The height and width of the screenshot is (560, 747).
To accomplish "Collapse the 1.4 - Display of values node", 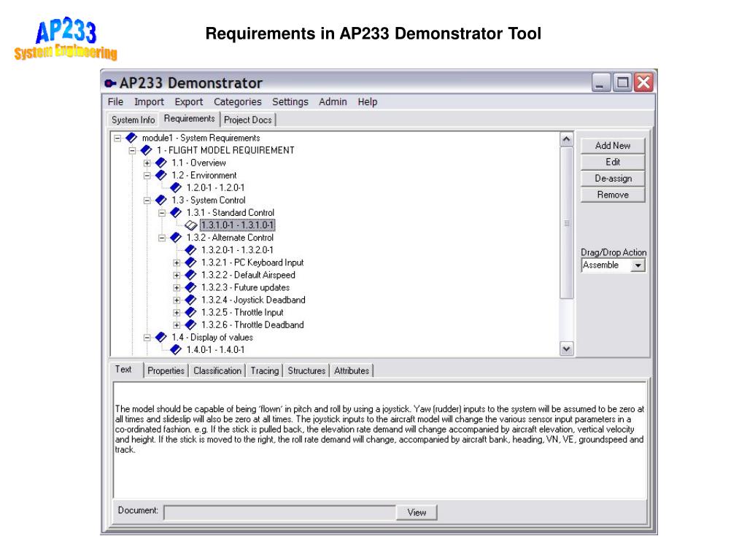I will [147, 338].
